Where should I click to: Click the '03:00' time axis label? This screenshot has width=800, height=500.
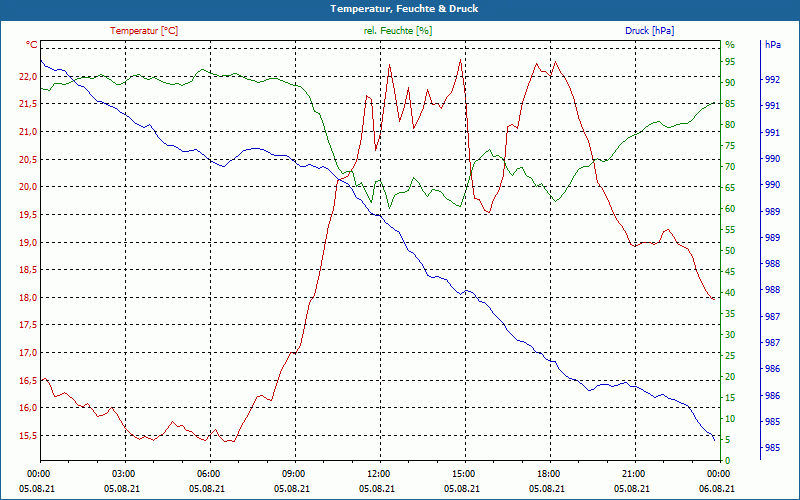123,474
